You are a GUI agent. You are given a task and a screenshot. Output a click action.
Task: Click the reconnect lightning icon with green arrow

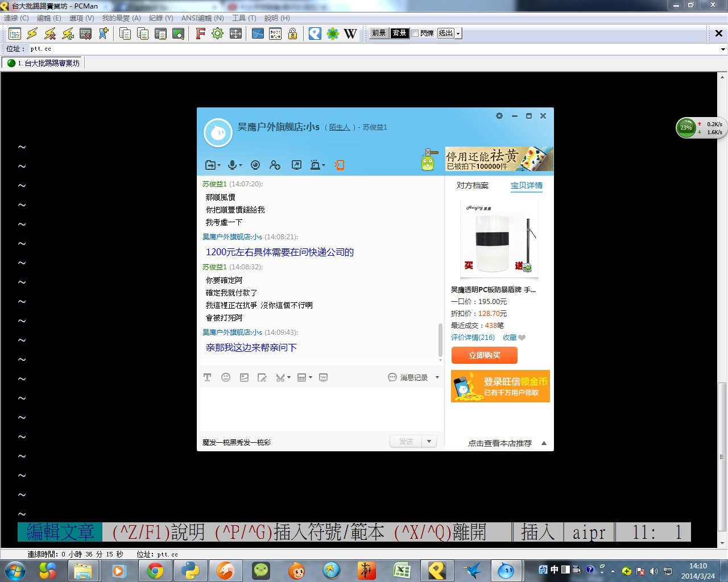point(68,34)
